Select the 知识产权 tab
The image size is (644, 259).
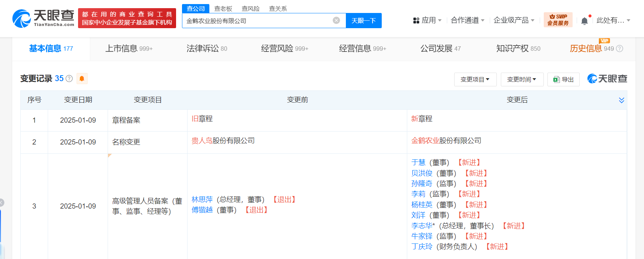518,49
